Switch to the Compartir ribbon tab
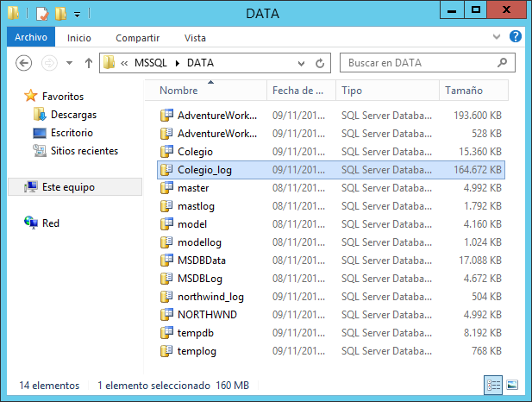This screenshot has width=532, height=402. (137, 38)
